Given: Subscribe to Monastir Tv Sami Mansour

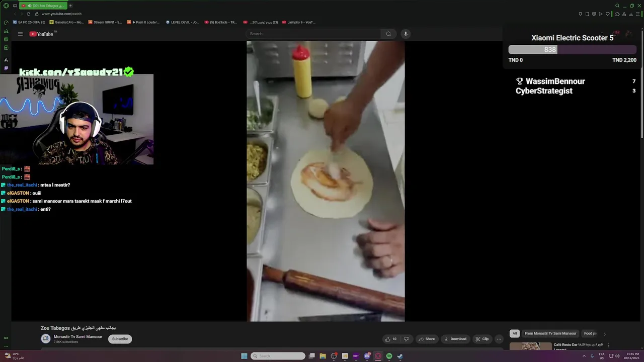Looking at the screenshot, I should (x=120, y=339).
